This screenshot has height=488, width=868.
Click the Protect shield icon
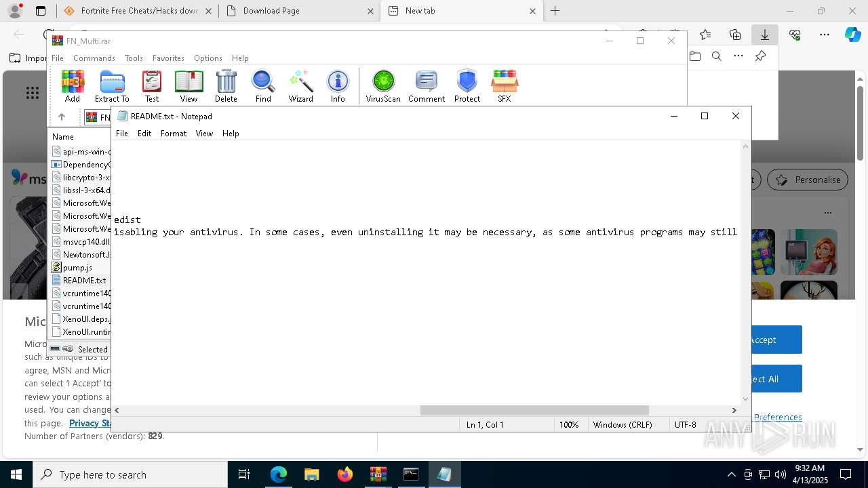click(x=467, y=86)
